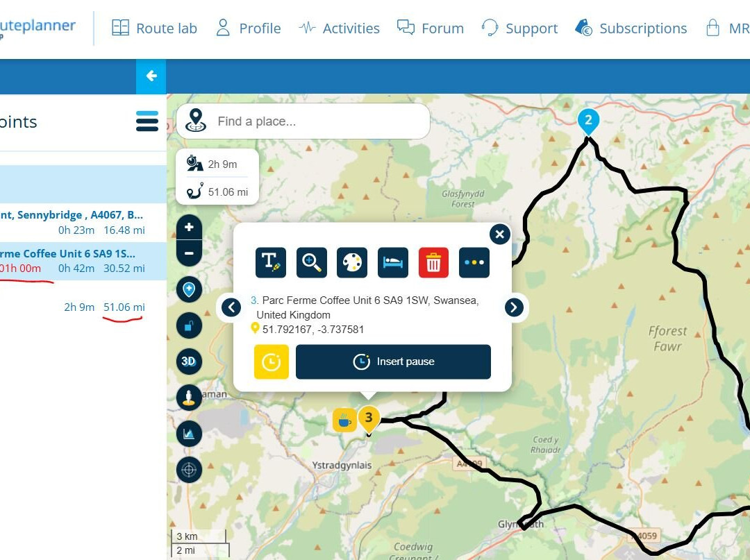
Task: Open the color palette for waypoint
Action: tap(352, 262)
